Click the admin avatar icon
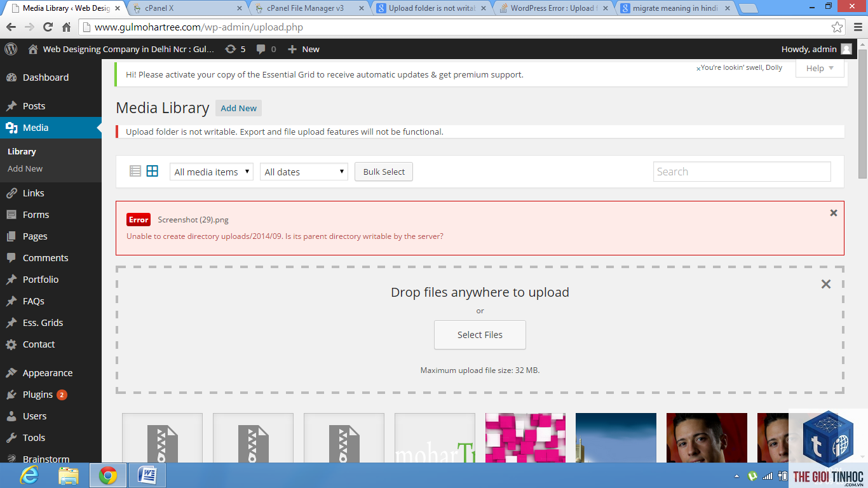Image resolution: width=868 pixels, height=488 pixels. pos(846,49)
